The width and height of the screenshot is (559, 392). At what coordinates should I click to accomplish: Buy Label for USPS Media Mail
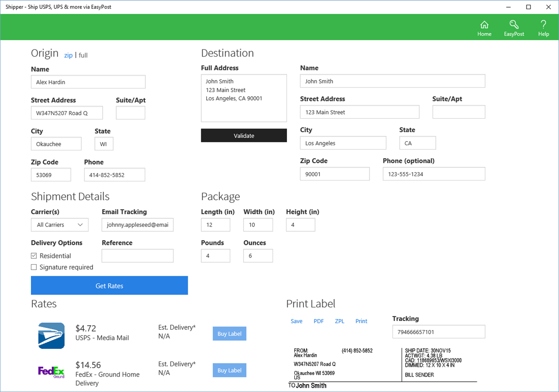pos(229,333)
